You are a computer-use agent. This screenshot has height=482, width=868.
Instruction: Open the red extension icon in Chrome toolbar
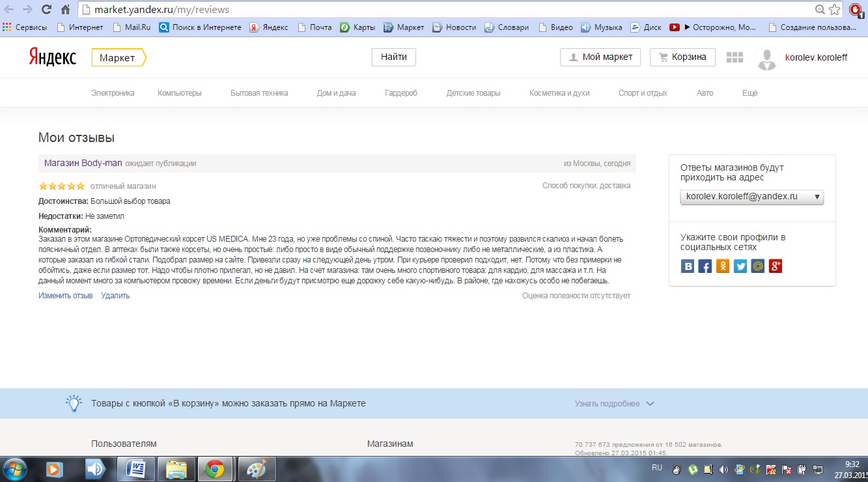point(856,10)
